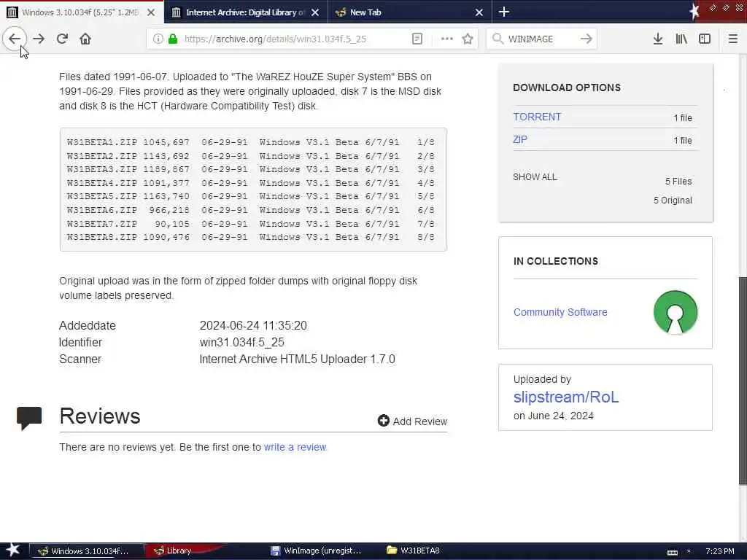Switch to Windows 3.10.034f taskbar window

[87, 551]
